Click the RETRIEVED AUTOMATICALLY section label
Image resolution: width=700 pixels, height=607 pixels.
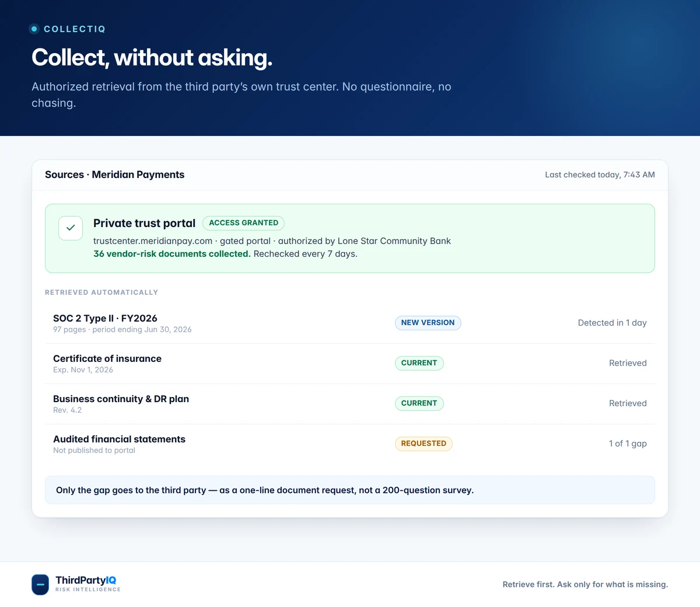pyautogui.click(x=101, y=292)
